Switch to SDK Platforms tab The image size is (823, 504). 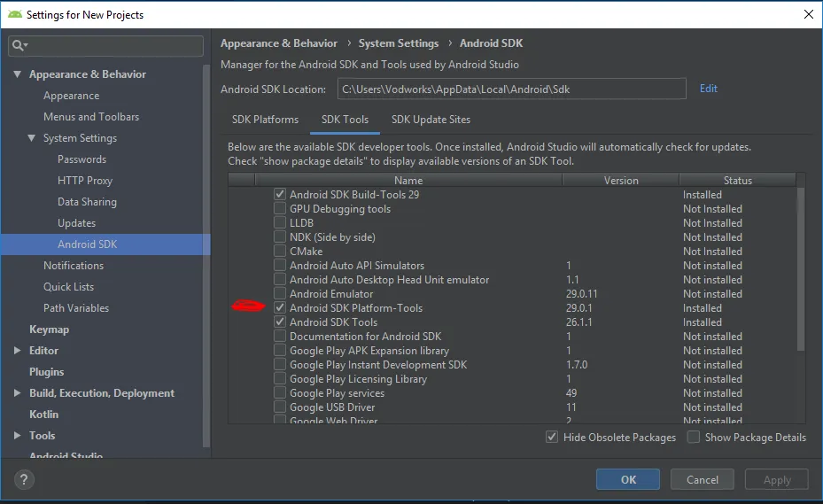[x=265, y=120]
